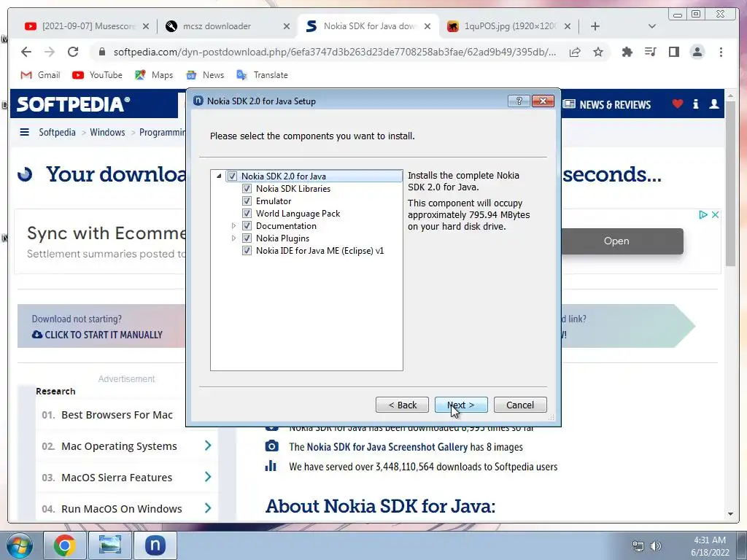This screenshot has width=747, height=560.
Task: Open Chrome extensions puzzle icon
Action: click(627, 52)
